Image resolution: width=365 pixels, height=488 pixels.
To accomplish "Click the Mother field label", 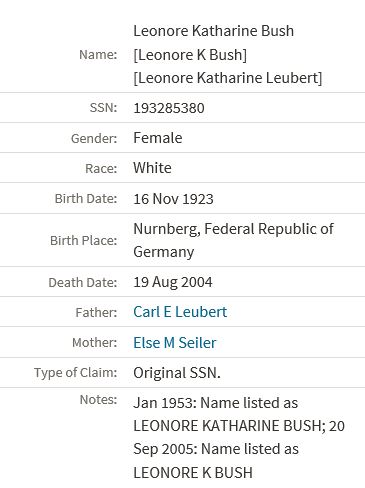I will tap(95, 342).
